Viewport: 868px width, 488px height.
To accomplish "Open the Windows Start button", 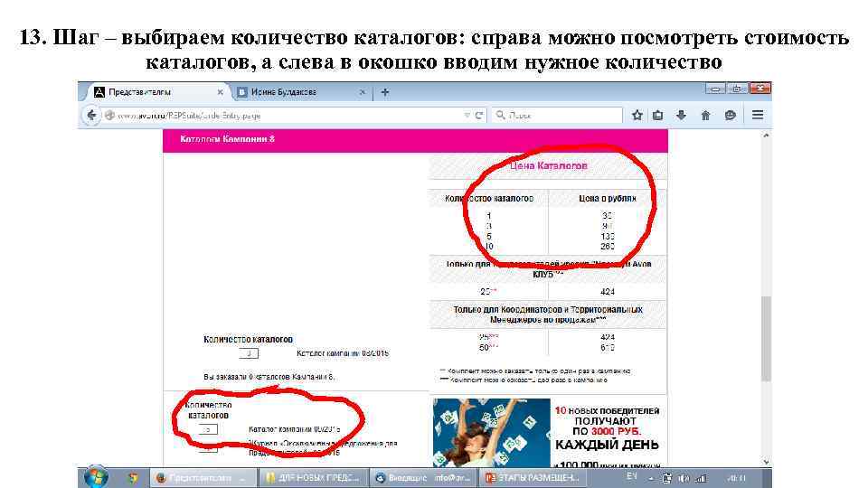I will click(x=96, y=477).
